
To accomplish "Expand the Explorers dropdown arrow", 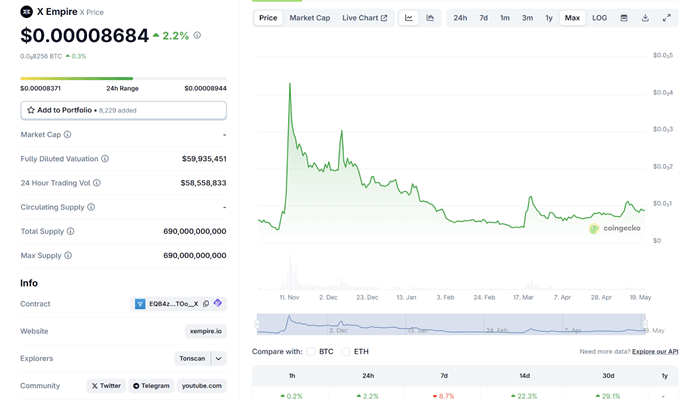I will 218,358.
